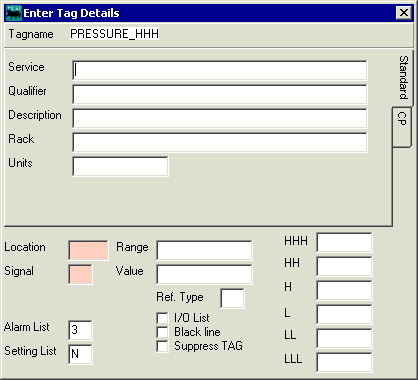The width and height of the screenshot is (418, 380).
Task: Click the pink Location field
Action: pos(88,250)
